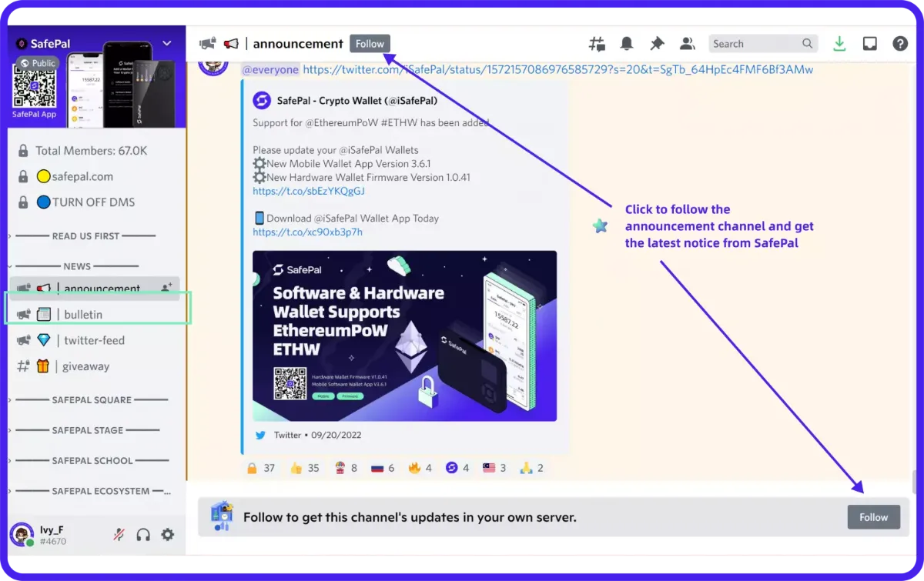This screenshot has height=581, width=924.
Task: Click SafePal - Crypto Wallet (@iSafePal) title
Action: (x=357, y=100)
